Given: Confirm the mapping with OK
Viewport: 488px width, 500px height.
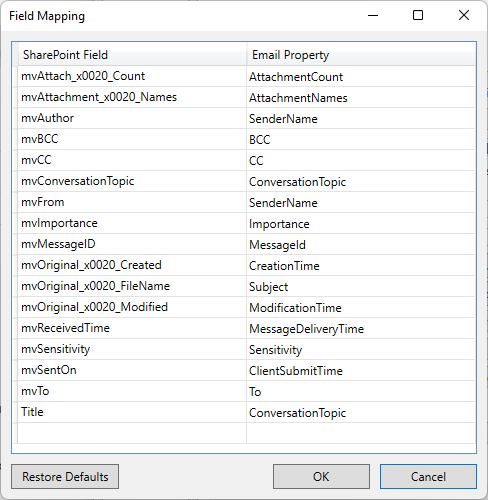Looking at the screenshot, I should pyautogui.click(x=321, y=476).
